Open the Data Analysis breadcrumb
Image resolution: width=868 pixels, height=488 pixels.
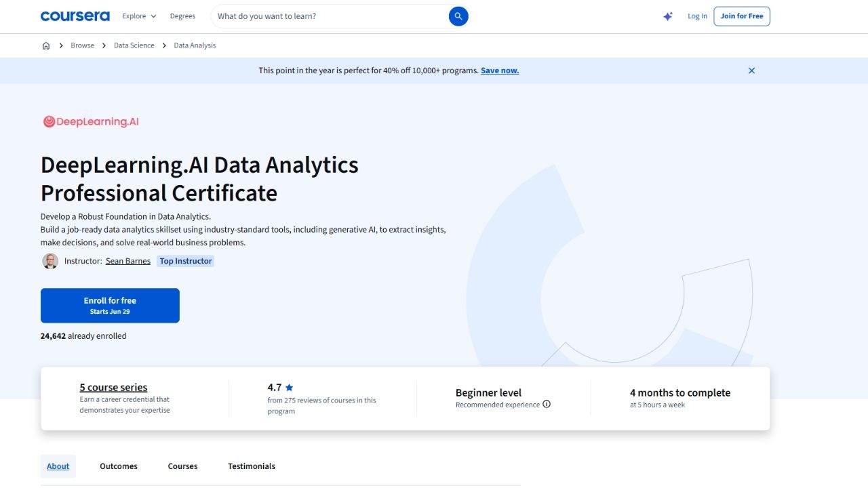pyautogui.click(x=195, y=45)
